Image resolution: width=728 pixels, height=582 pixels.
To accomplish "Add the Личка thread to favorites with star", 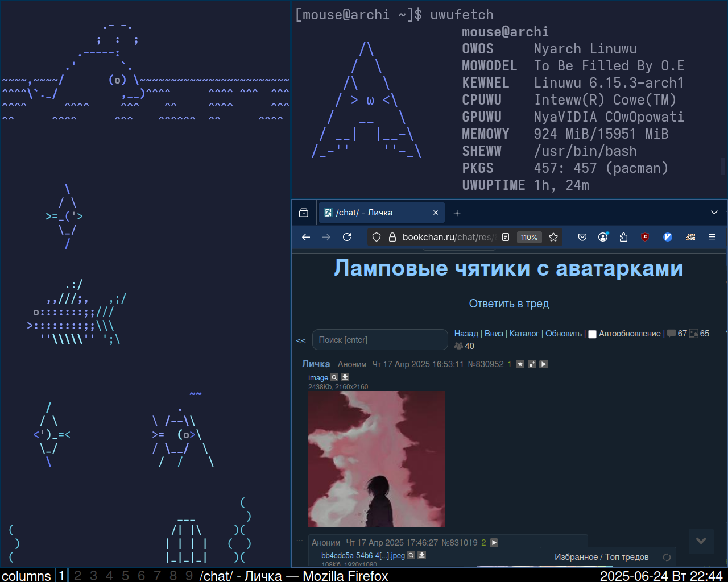I will point(520,364).
